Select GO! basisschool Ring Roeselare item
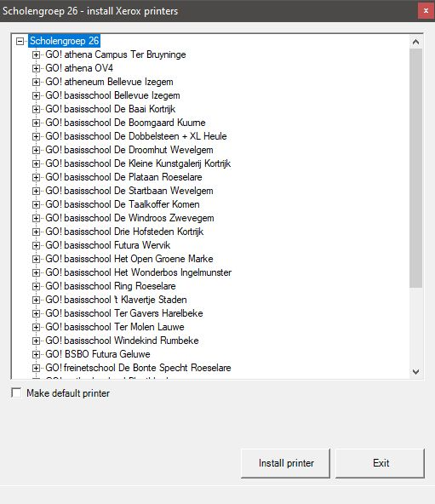Image resolution: width=435 pixels, height=504 pixels. pyautogui.click(x=111, y=286)
